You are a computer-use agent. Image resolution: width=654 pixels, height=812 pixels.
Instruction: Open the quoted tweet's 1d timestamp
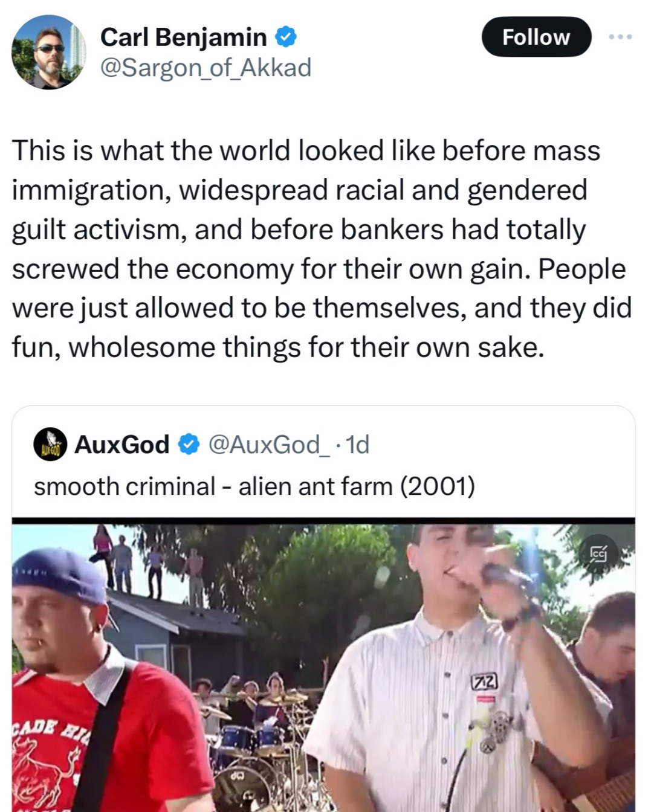357,445
